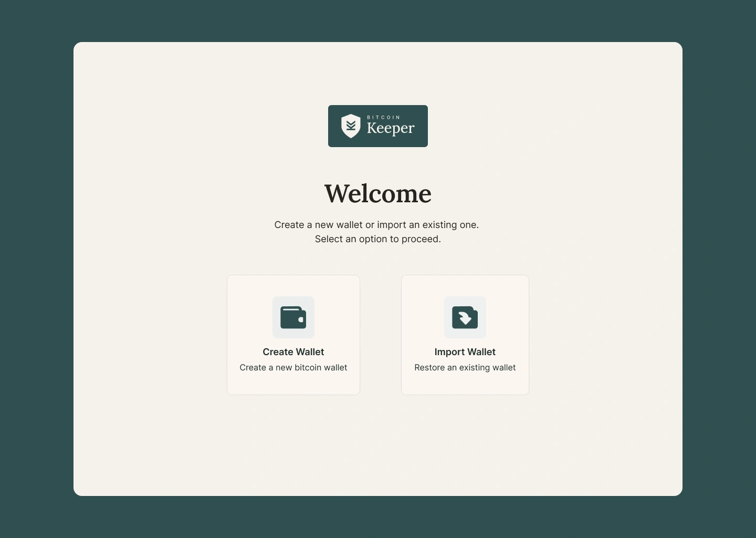Click "Create a new bitcoin wallet" description

[293, 368]
